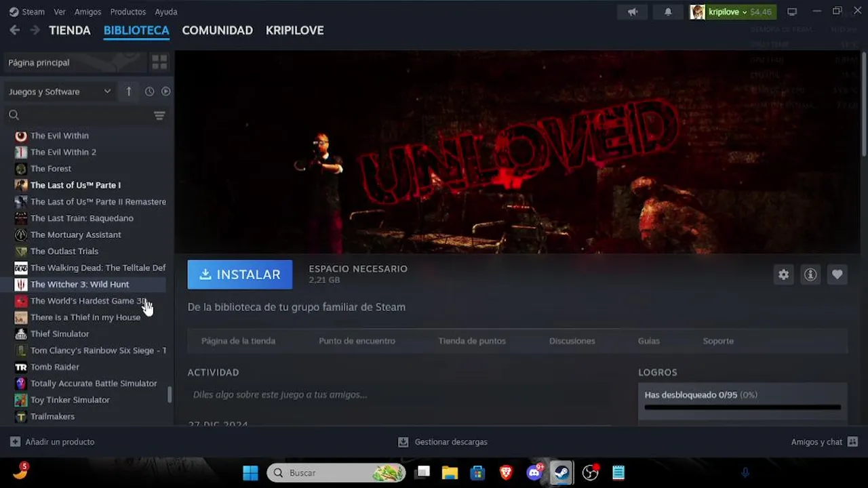Toggle the library grid view icon
868x488 pixels.
point(159,62)
